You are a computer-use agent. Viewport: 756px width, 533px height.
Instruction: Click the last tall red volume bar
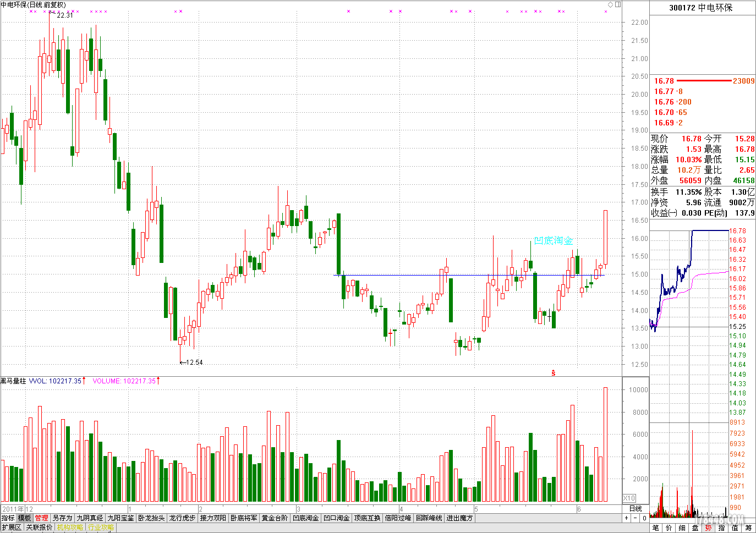pyautogui.click(x=605, y=444)
